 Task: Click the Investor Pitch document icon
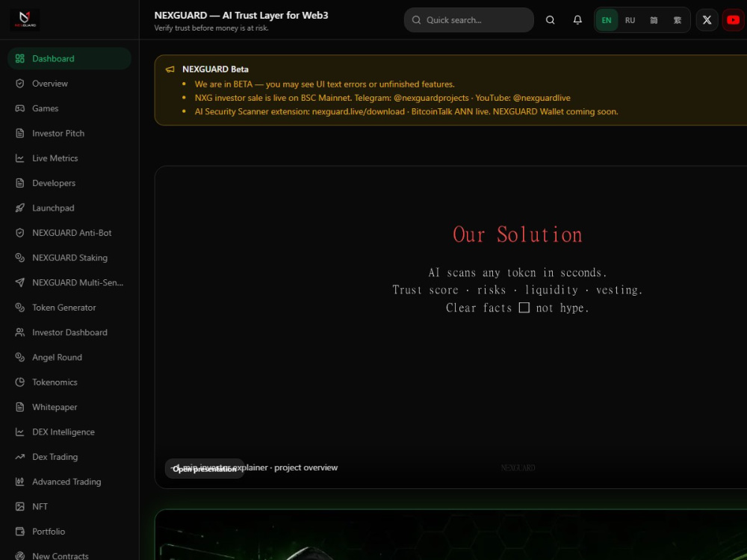(19, 134)
